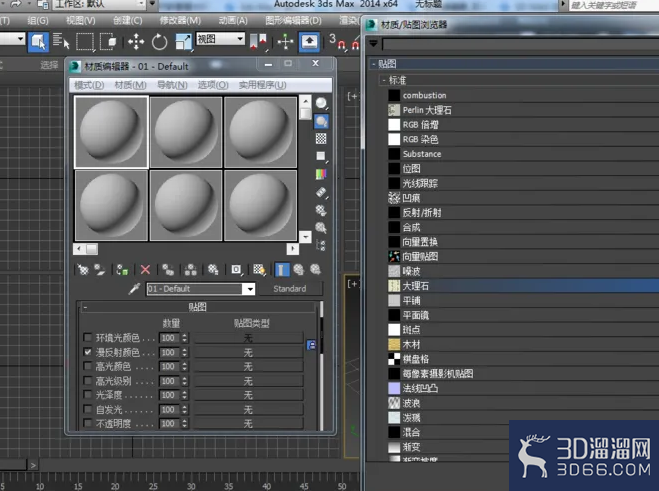Enable the 高光颜色 map checkbox
The width and height of the screenshot is (659, 491).
(x=87, y=366)
